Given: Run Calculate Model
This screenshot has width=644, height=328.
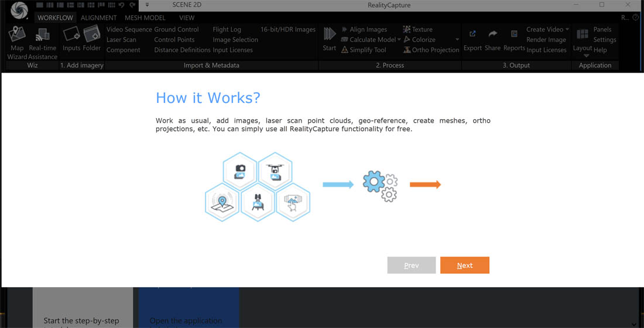Looking at the screenshot, I should (368, 40).
